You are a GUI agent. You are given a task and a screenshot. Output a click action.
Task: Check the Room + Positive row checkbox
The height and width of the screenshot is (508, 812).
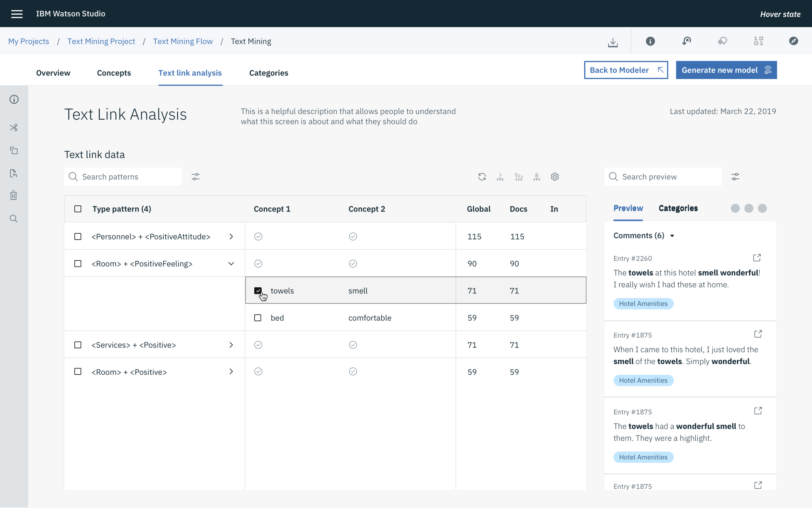point(78,371)
